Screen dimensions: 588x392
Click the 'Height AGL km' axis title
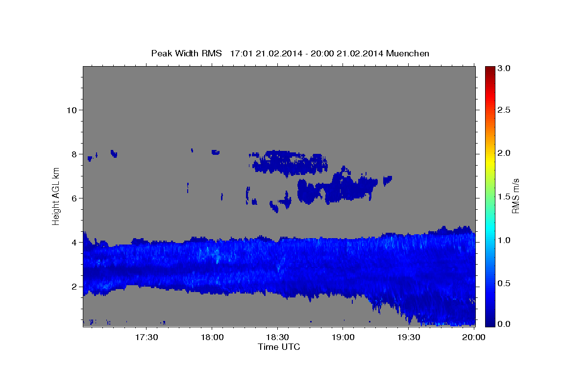point(56,196)
